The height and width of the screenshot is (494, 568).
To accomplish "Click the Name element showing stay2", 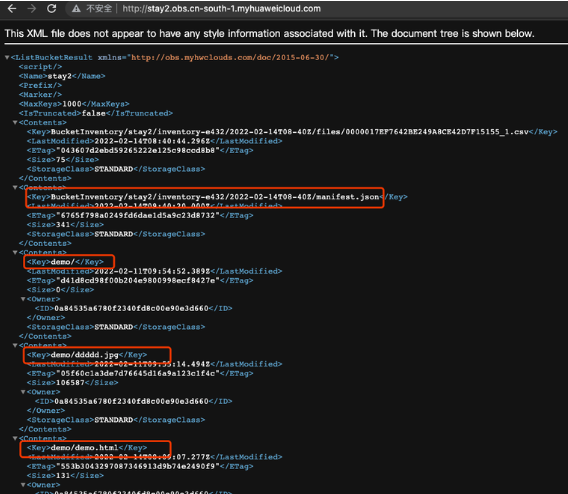I will (62, 76).
